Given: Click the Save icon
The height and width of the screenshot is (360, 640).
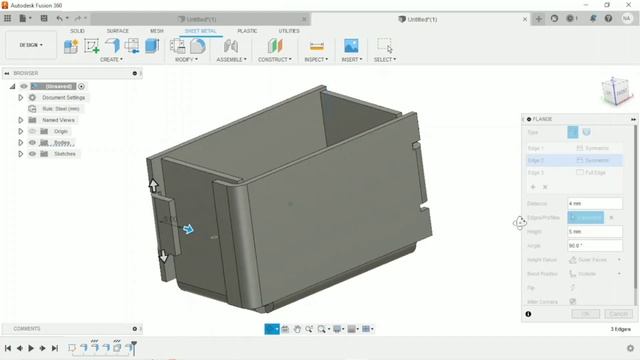Looking at the screenshot, I should point(44,18).
